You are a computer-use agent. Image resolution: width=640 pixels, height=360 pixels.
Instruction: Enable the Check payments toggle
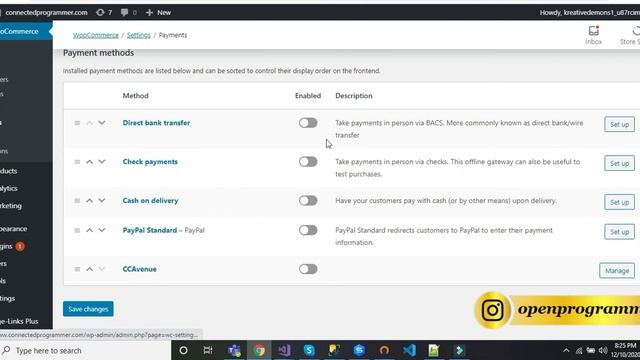pos(308,162)
